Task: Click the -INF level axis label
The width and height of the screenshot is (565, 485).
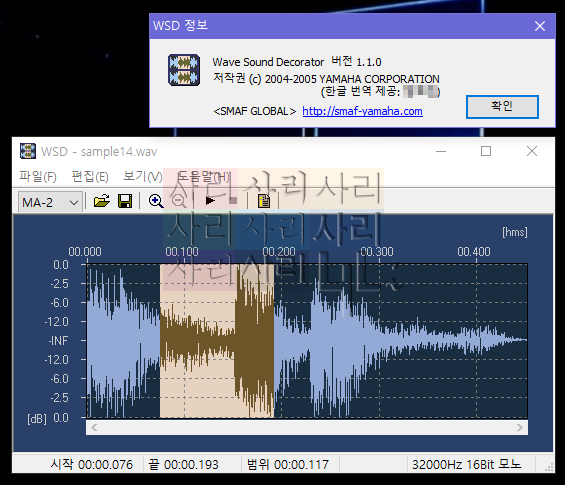Action: [x=58, y=341]
